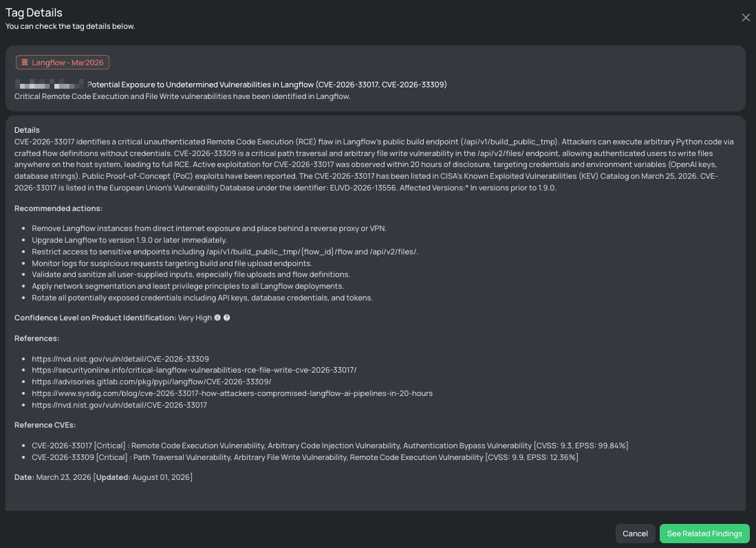Screen dimensions: 756x548
Task: Close the Tag Details dialog with X
Action: [746, 18]
